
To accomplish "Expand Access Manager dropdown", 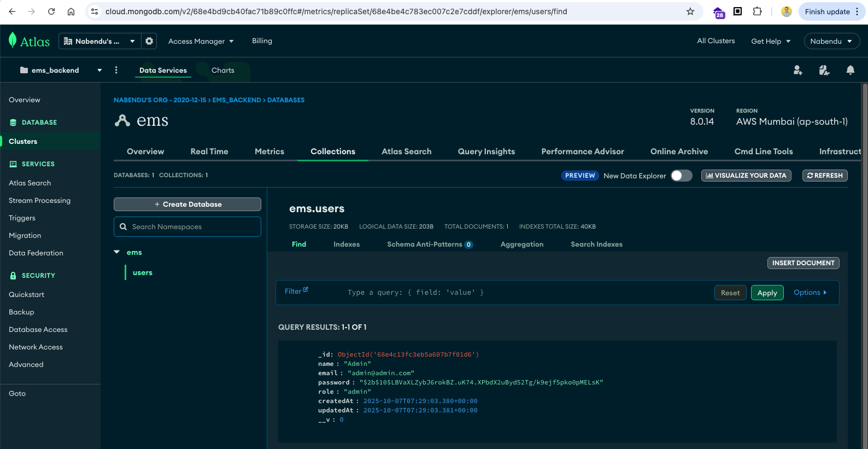I will pyautogui.click(x=201, y=41).
